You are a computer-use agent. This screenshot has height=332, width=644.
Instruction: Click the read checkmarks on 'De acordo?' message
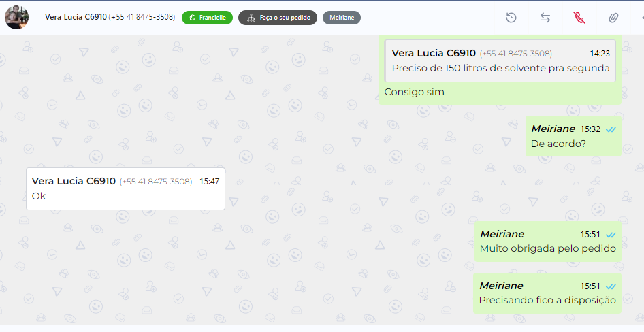pyautogui.click(x=611, y=129)
